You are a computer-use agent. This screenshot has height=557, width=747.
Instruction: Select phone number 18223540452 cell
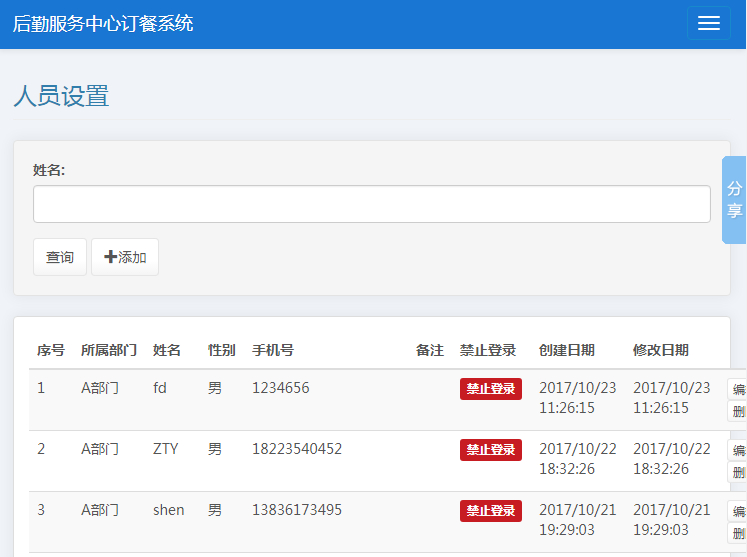click(297, 449)
